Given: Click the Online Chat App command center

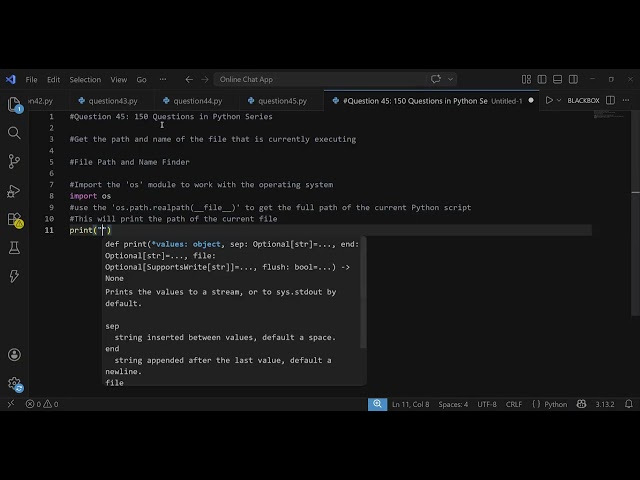Looking at the screenshot, I should [320, 79].
